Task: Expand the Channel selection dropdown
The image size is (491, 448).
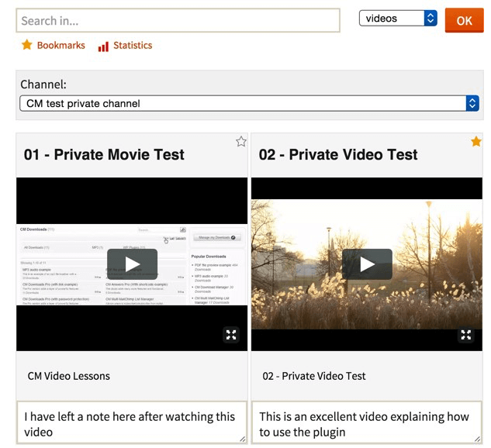Action: pos(249,103)
